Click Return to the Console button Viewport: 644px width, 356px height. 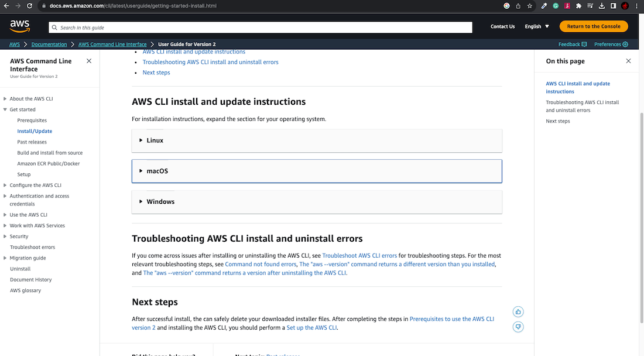coord(594,26)
